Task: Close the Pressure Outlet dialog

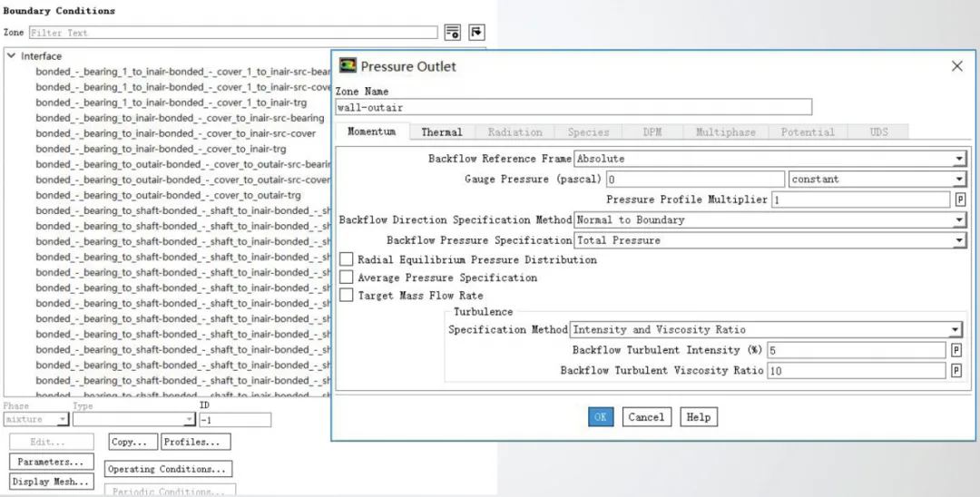Action: tap(956, 66)
